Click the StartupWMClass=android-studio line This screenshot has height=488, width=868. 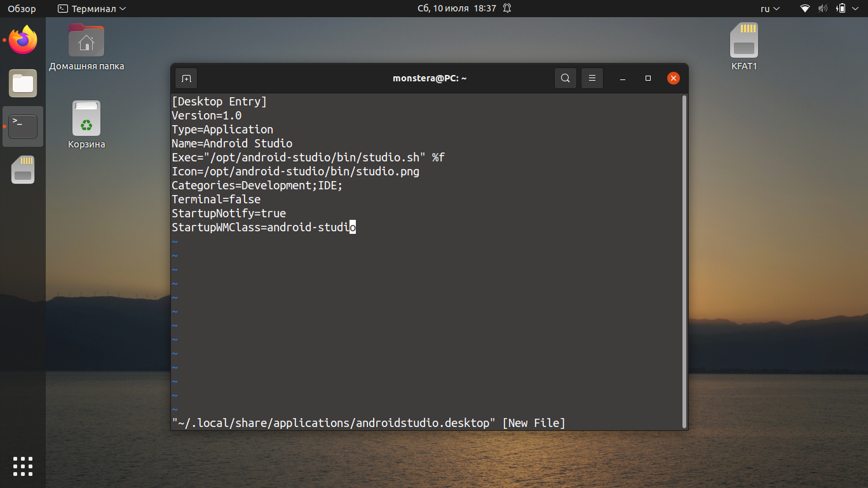tap(264, 227)
